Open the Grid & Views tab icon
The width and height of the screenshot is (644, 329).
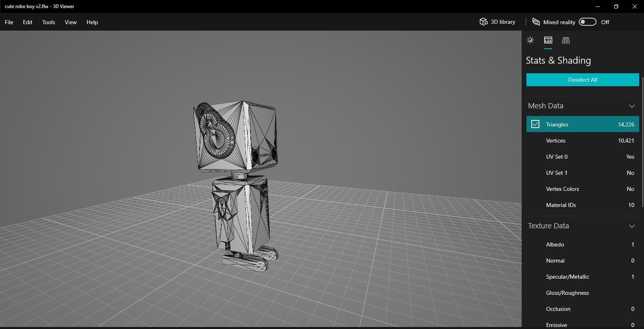click(566, 40)
